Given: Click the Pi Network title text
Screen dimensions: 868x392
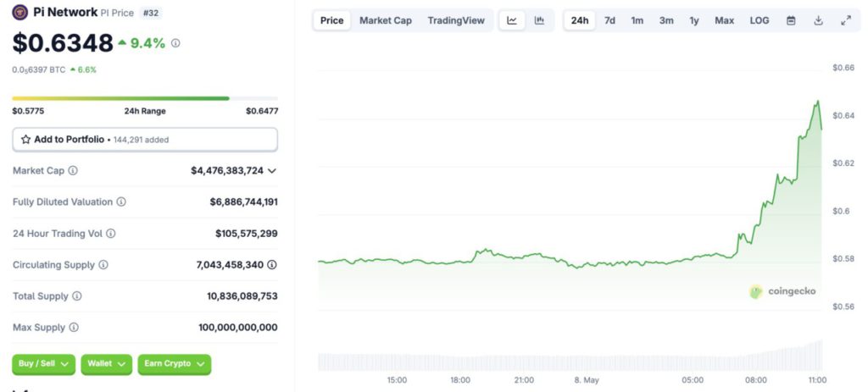Looking at the screenshot, I should (66, 12).
